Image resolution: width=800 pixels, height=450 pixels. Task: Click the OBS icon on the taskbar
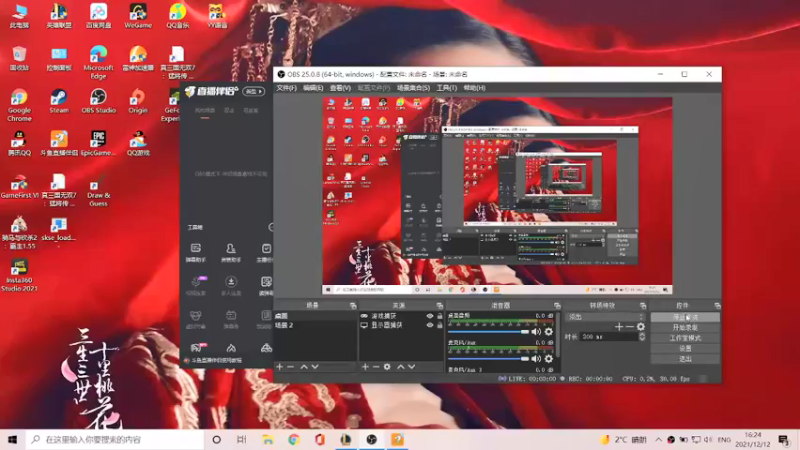click(371, 439)
